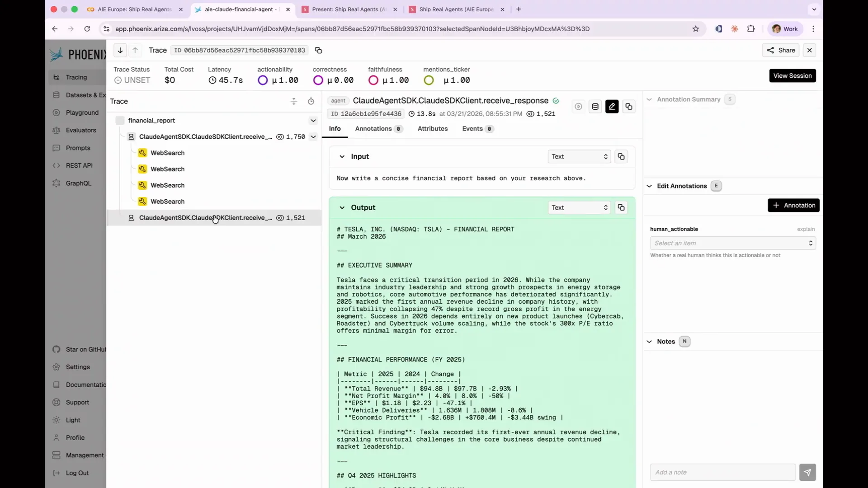Collapse the financial_report span chevron
The width and height of the screenshot is (868, 488).
tap(313, 121)
